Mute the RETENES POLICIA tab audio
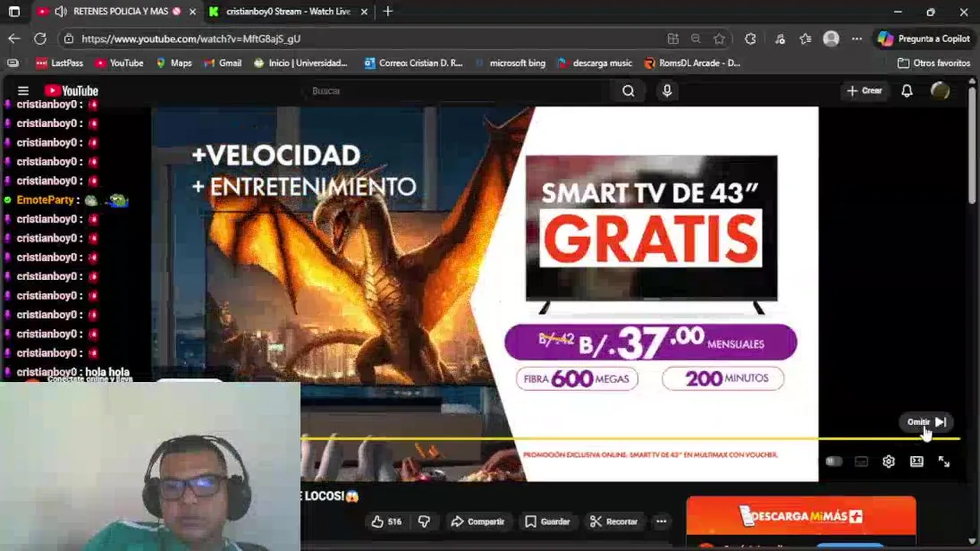Viewport: 980px width, 551px height. (x=61, y=11)
